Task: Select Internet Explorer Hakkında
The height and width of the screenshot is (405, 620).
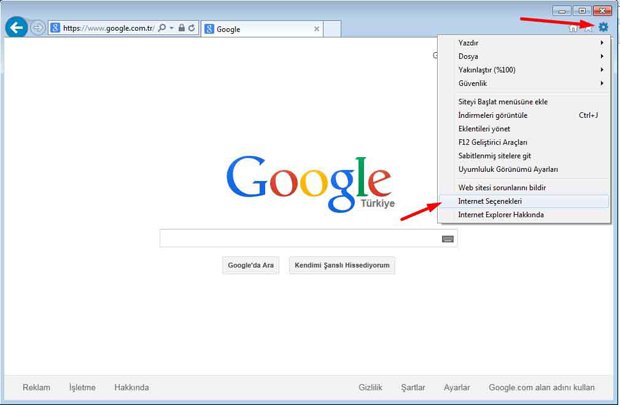Action: tap(525, 214)
